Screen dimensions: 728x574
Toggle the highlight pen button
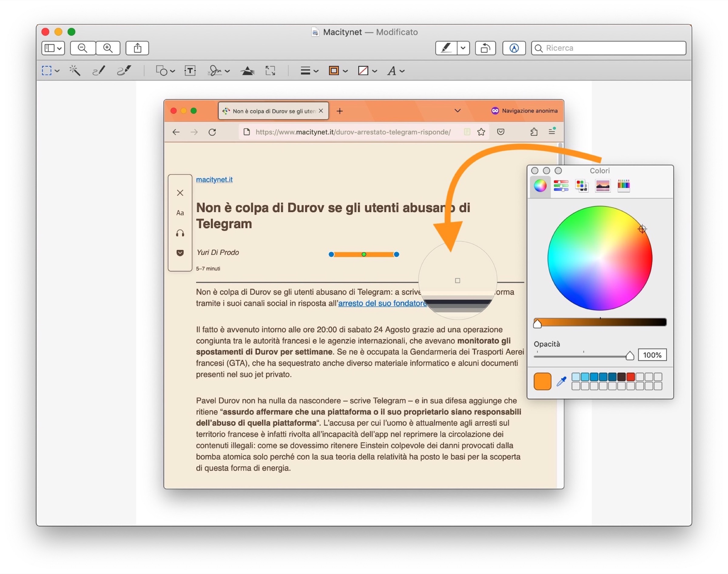[446, 48]
